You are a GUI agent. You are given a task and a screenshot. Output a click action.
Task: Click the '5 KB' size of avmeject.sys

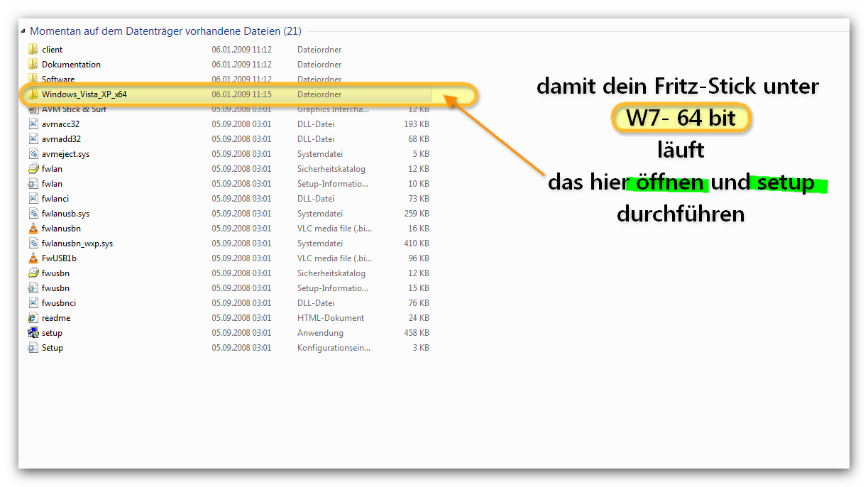click(x=421, y=154)
